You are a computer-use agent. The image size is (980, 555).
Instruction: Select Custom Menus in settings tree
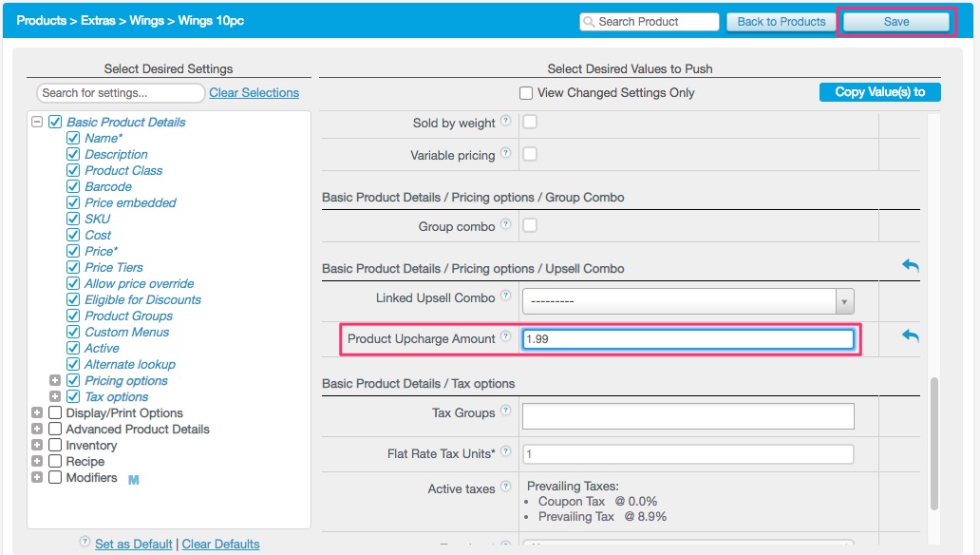126,332
